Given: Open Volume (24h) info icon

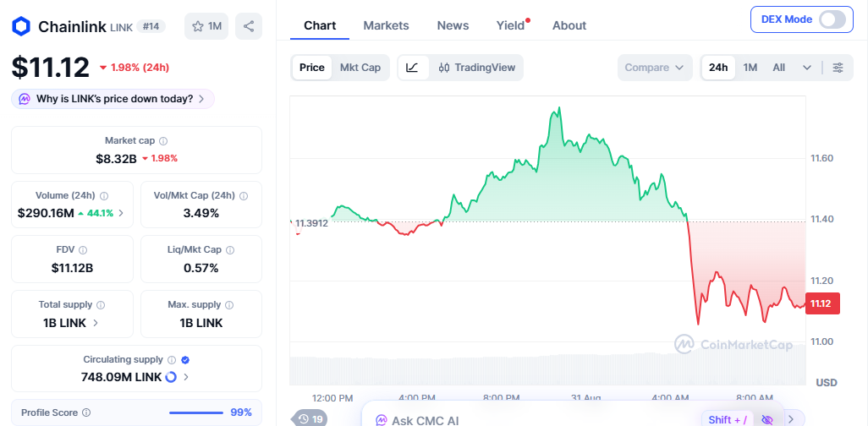Looking at the screenshot, I should pyautogui.click(x=104, y=196).
